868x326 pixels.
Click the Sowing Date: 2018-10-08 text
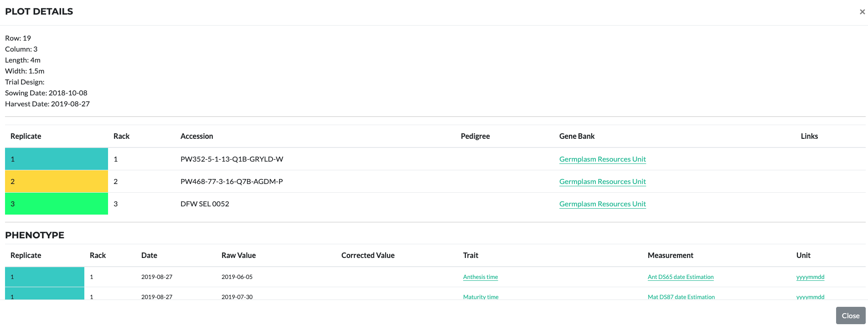(46, 93)
